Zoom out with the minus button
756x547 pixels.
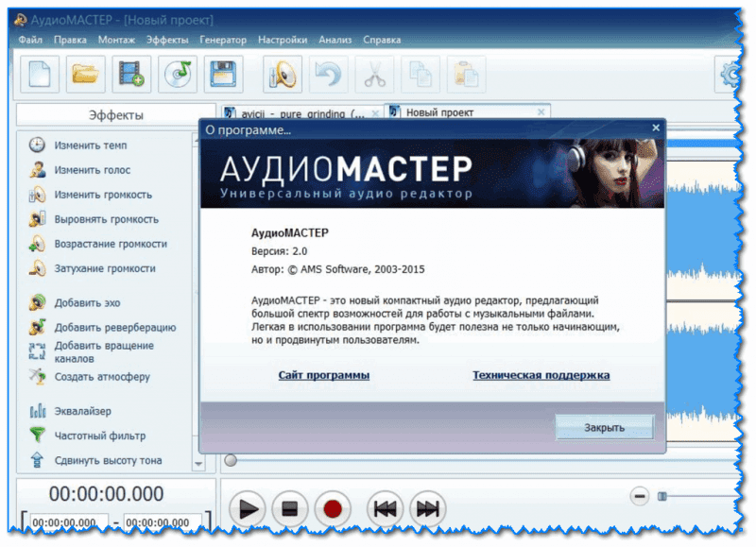pos(640,496)
